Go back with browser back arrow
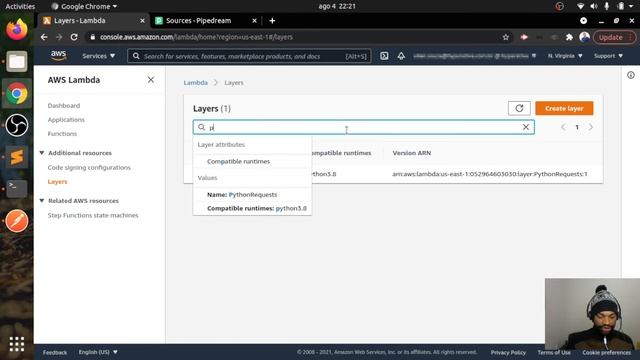This screenshot has height=360, width=640. [44, 37]
